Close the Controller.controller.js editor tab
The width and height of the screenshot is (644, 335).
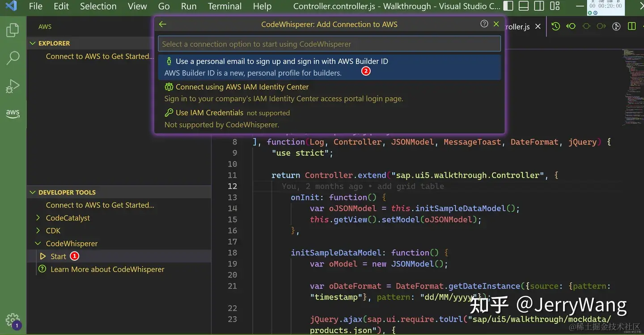(538, 26)
